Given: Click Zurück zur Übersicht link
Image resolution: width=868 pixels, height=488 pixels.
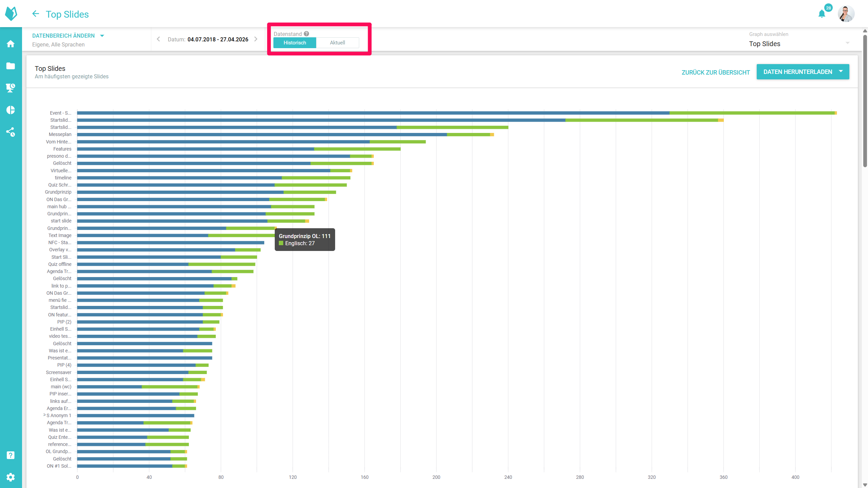Looking at the screenshot, I should [x=715, y=72].
